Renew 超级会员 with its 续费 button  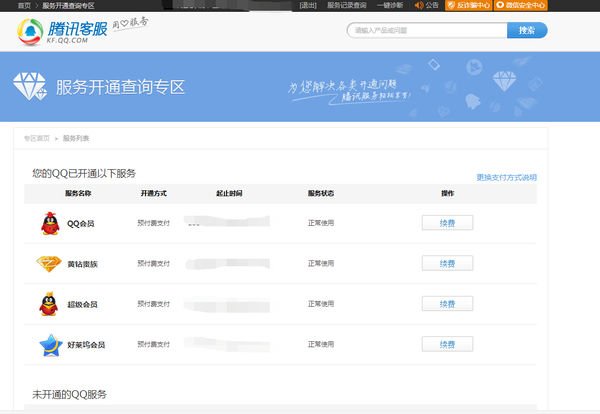447,304
